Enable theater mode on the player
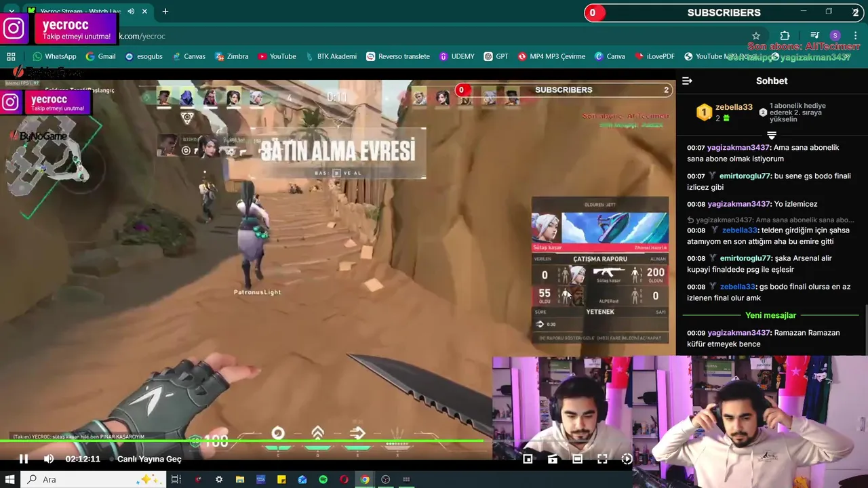 click(x=577, y=459)
